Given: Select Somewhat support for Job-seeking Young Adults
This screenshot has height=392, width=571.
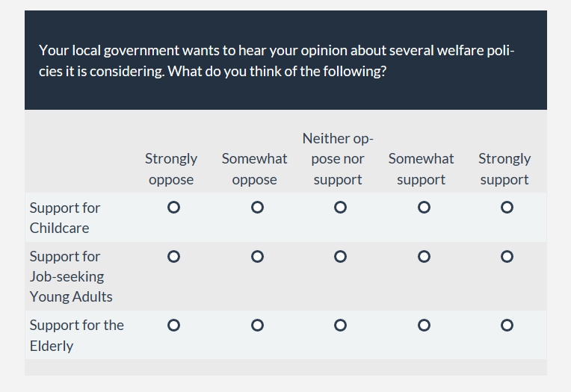Looking at the screenshot, I should click(424, 257).
